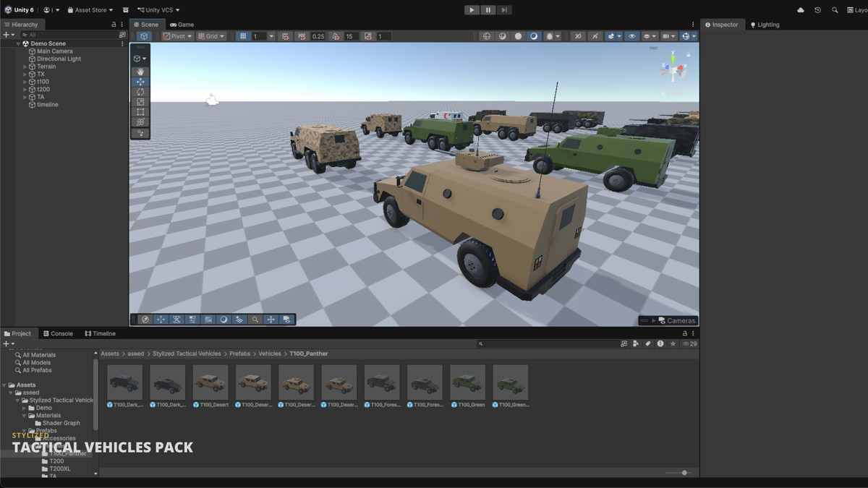Open the Grid dropdown

(211, 36)
